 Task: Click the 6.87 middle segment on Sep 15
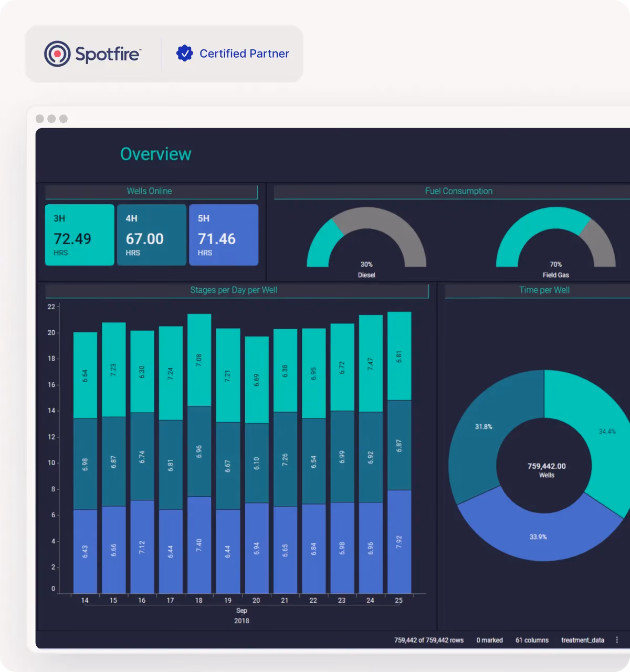click(x=113, y=461)
